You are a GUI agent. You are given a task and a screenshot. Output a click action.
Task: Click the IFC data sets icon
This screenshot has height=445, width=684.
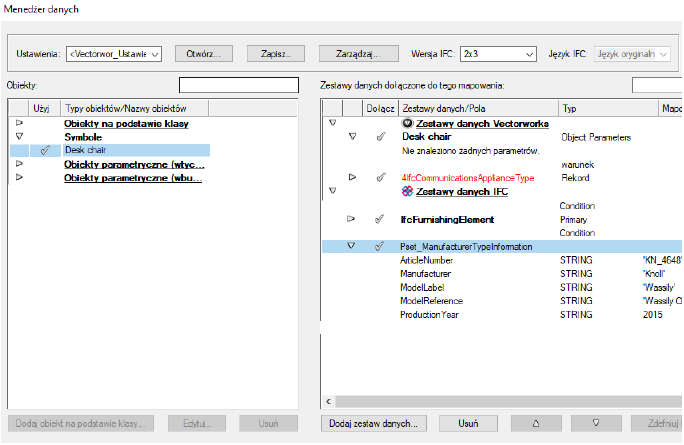click(408, 190)
